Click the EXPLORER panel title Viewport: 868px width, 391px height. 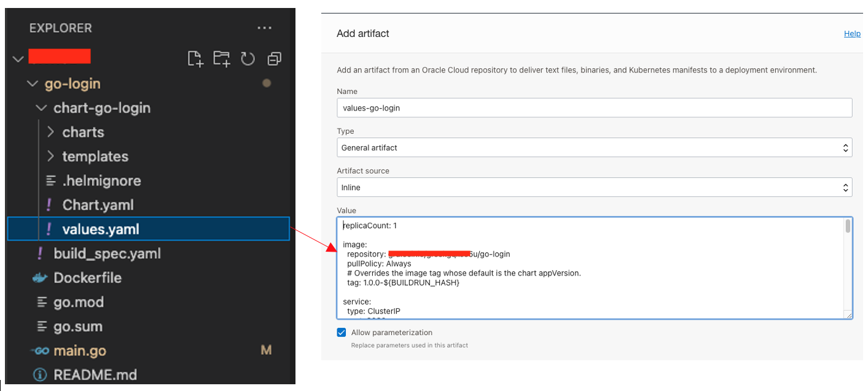tap(60, 28)
